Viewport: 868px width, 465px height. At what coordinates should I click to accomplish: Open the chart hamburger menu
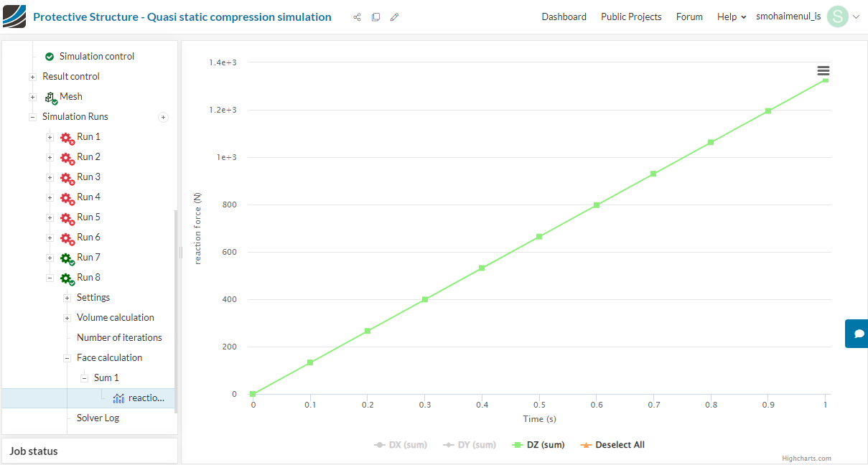(823, 71)
